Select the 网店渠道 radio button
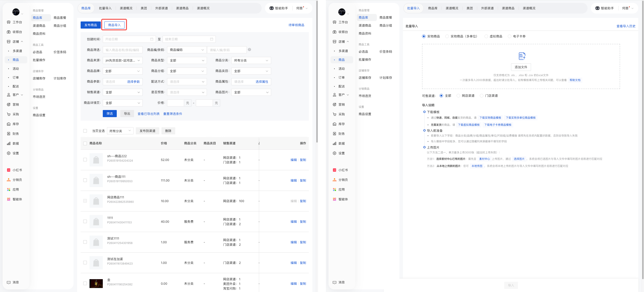 [x=458, y=96]
